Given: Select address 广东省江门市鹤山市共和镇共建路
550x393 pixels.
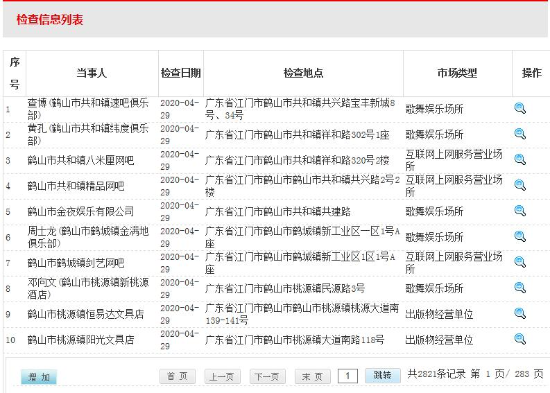Looking at the screenshot, I should 278,212.
